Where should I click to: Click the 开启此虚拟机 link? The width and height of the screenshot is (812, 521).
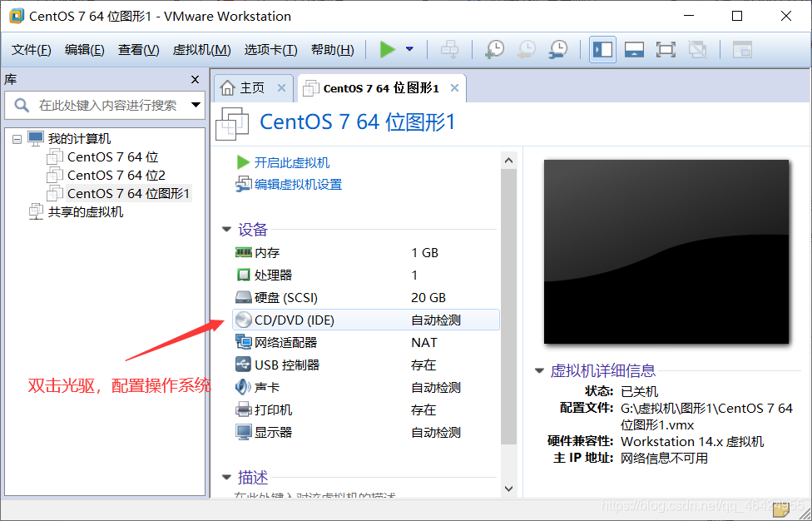292,162
